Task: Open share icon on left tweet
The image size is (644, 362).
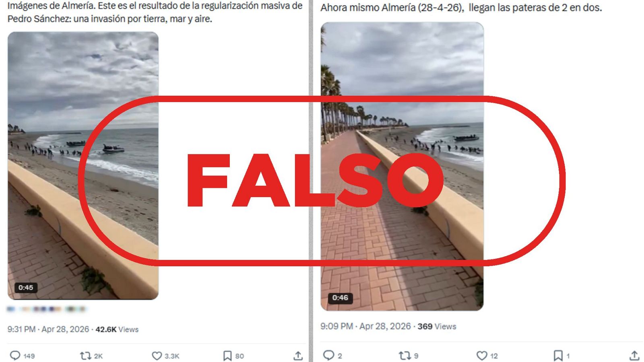Action: point(298,356)
